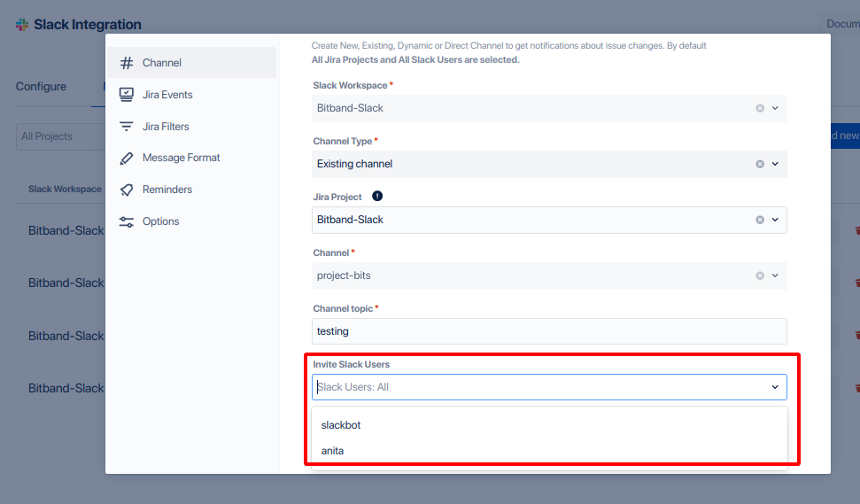Screen dimensions: 860x504
Task: Click the Bitband-Slack Slack Workspace value
Action: 350,108
